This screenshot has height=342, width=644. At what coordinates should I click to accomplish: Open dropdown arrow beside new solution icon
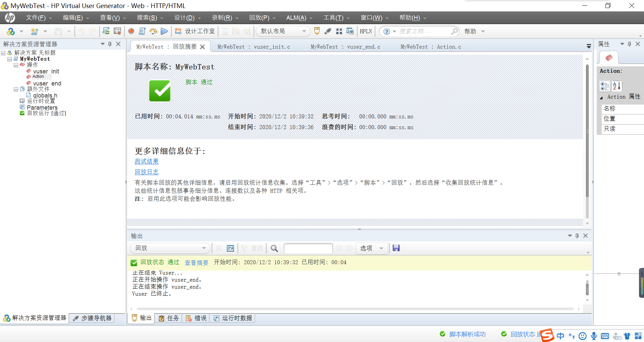[x=21, y=32]
